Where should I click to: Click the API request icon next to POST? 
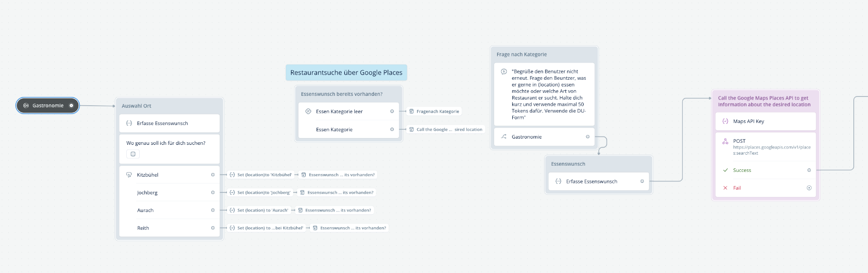point(725,141)
